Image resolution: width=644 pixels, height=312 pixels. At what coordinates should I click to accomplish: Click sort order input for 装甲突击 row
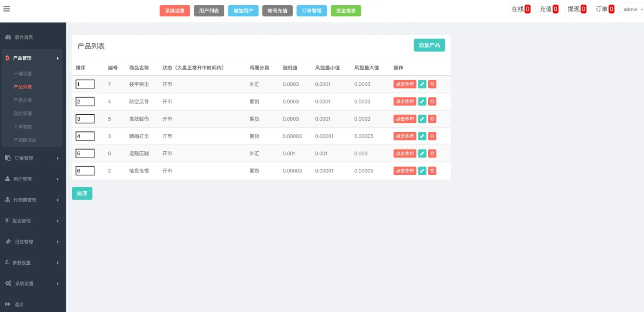click(x=85, y=84)
